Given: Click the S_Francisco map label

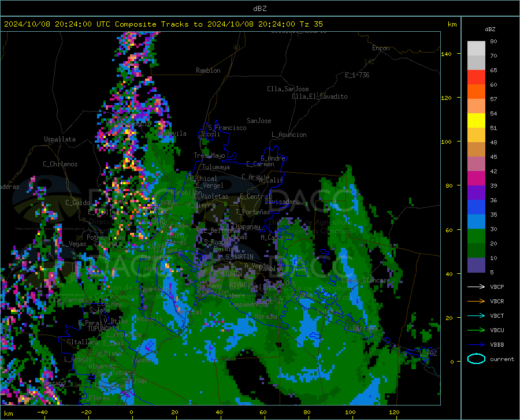Looking at the screenshot, I should click(x=228, y=128).
